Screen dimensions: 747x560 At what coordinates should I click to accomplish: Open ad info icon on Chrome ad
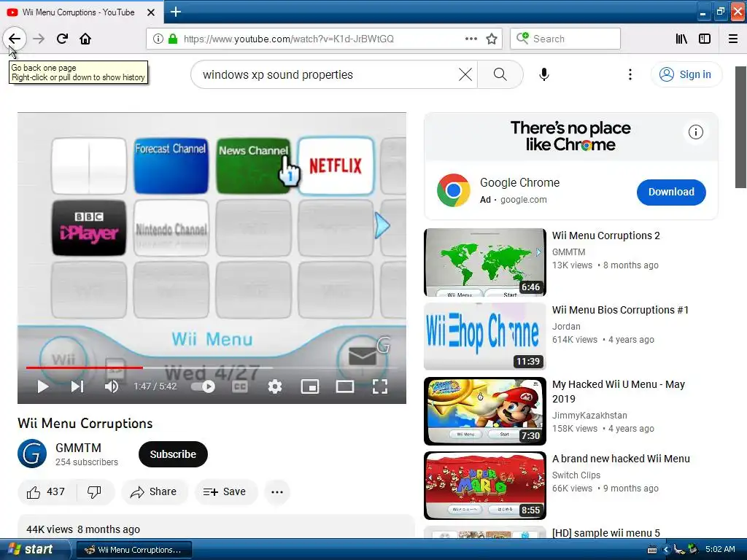695,132
